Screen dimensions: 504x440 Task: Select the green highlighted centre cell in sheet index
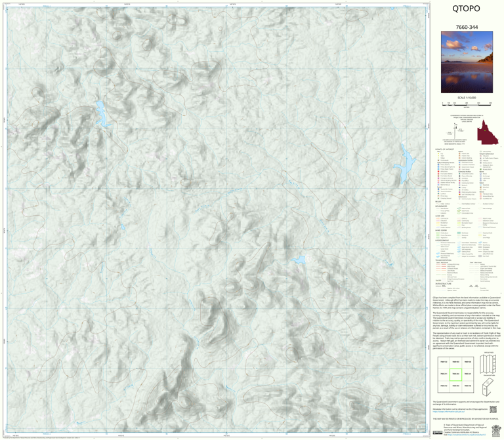tap(455, 374)
